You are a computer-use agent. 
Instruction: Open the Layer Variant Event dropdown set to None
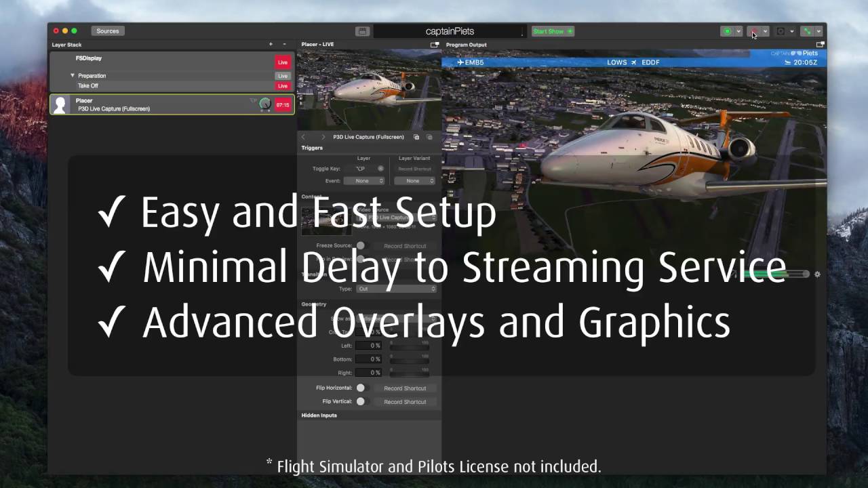coord(414,181)
